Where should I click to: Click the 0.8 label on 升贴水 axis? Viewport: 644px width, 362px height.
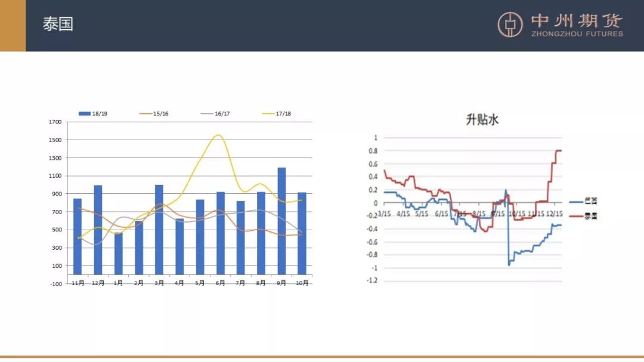tap(373, 151)
